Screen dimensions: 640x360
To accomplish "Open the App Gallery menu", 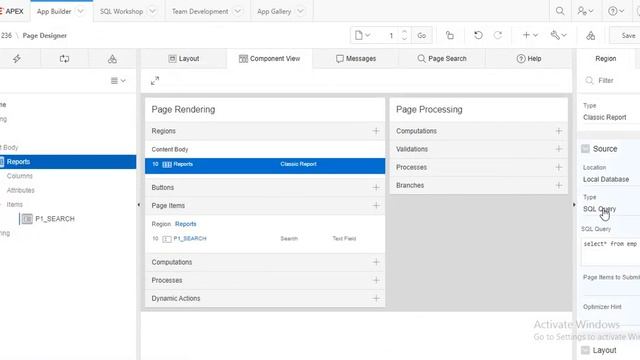I will [274, 11].
